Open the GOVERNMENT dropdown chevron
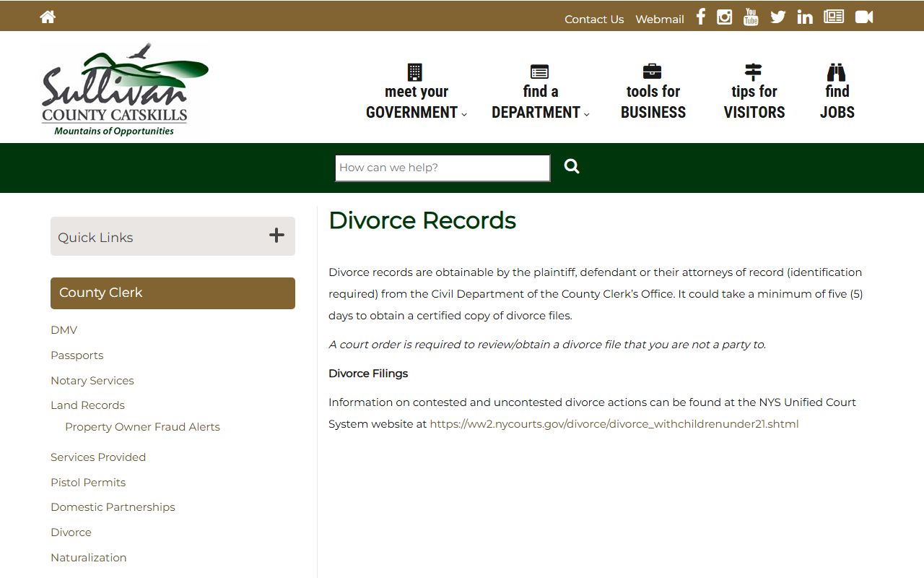This screenshot has width=924, height=578. (464, 114)
